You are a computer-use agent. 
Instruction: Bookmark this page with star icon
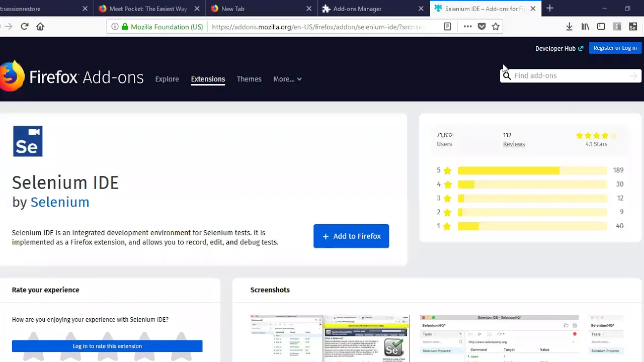coord(496,27)
